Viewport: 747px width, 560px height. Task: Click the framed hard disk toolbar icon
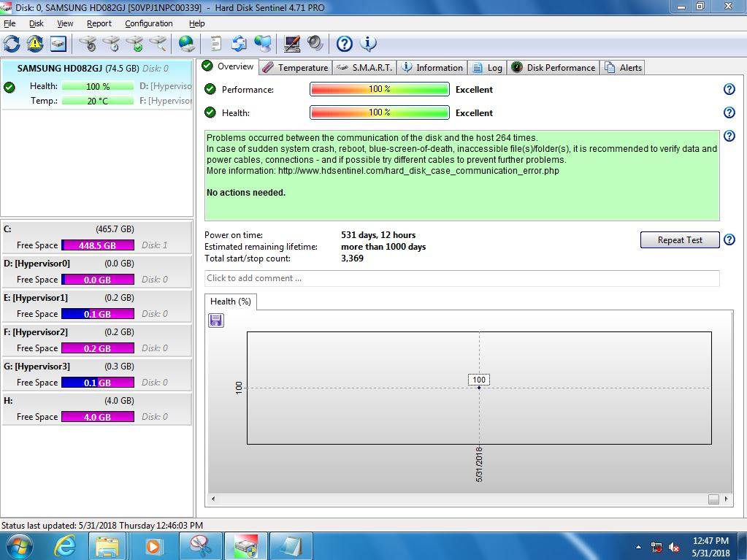58,44
